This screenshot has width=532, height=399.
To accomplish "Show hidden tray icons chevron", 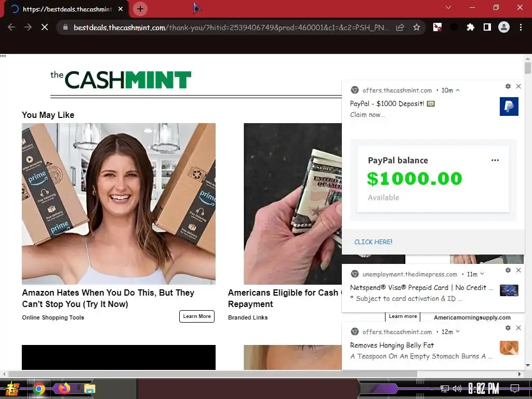I will pyautogui.click(x=432, y=389).
